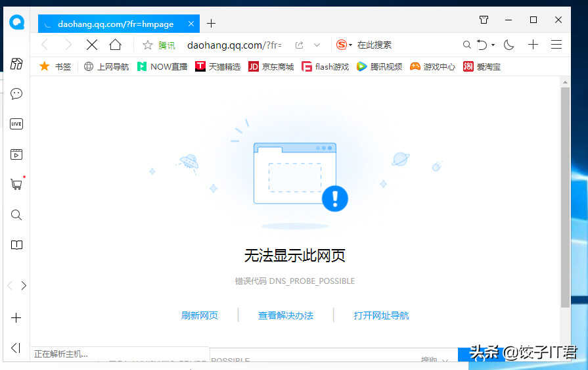
Task: Open the video player sidebar icon
Action: coord(16,154)
